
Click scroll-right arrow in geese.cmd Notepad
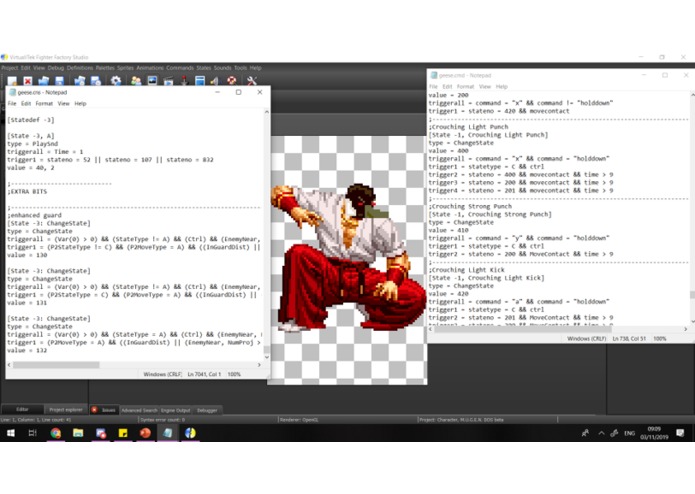coord(685,329)
